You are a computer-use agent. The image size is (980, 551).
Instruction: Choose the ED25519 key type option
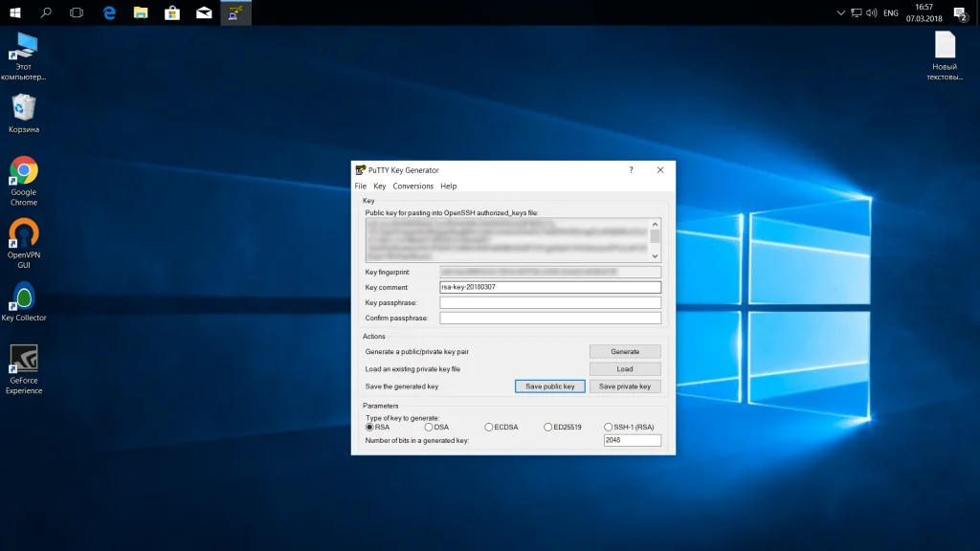547,427
